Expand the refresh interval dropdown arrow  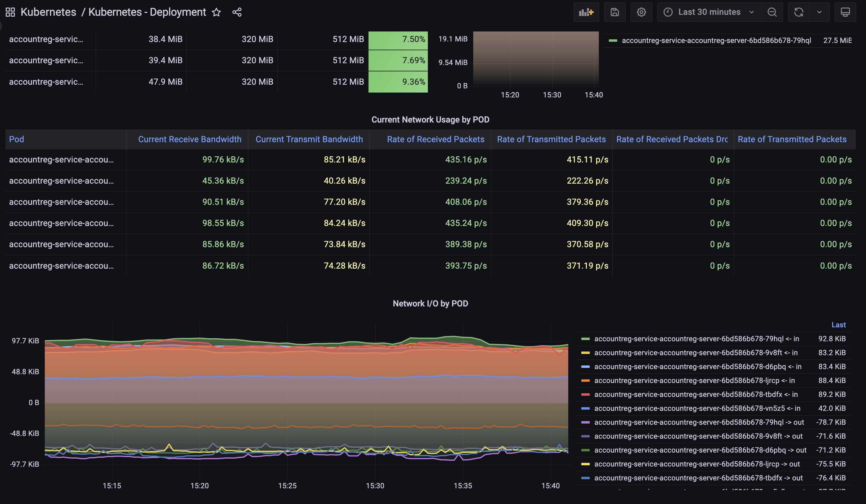click(x=819, y=12)
